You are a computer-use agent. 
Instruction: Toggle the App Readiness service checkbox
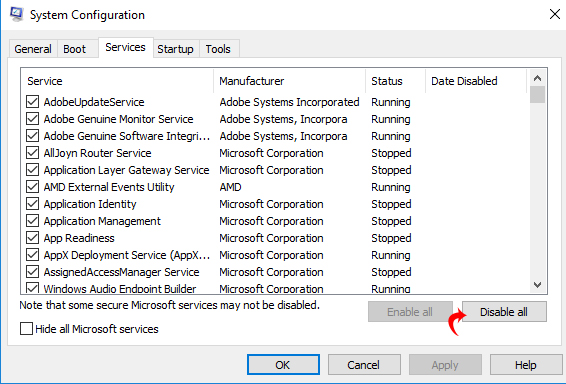coord(32,238)
